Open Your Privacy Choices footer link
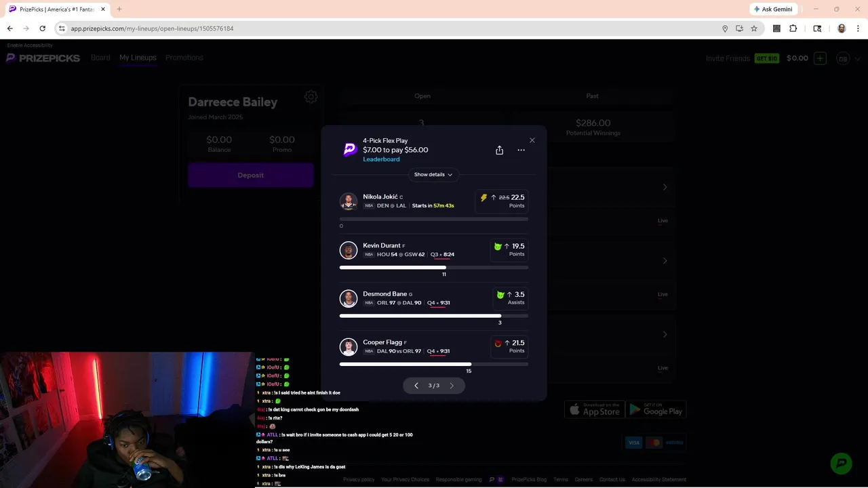 pyautogui.click(x=405, y=479)
